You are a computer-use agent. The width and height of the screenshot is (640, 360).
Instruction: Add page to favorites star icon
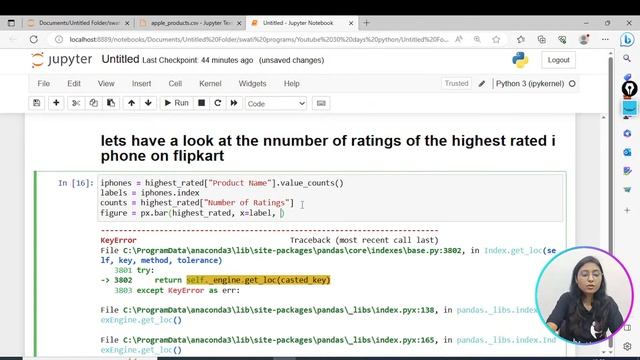(496, 40)
